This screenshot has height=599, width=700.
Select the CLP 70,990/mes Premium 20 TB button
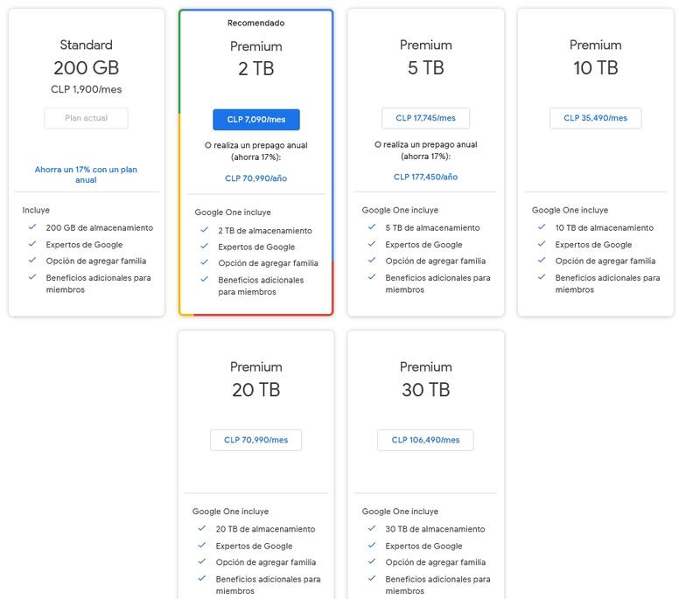255,440
